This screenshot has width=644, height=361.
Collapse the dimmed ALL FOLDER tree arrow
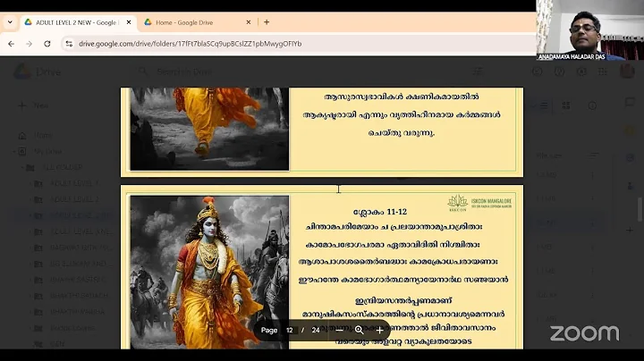(x=21, y=167)
